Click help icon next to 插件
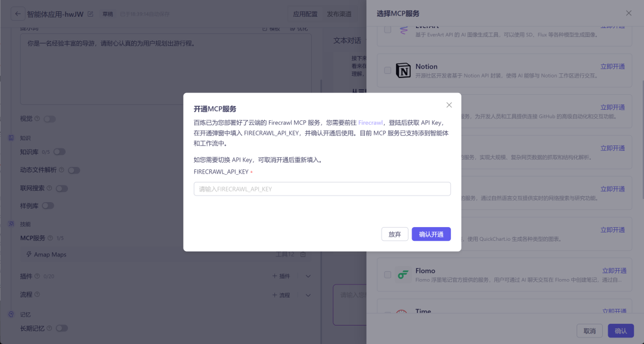Viewport: 644px width, 344px height. pyautogui.click(x=38, y=276)
